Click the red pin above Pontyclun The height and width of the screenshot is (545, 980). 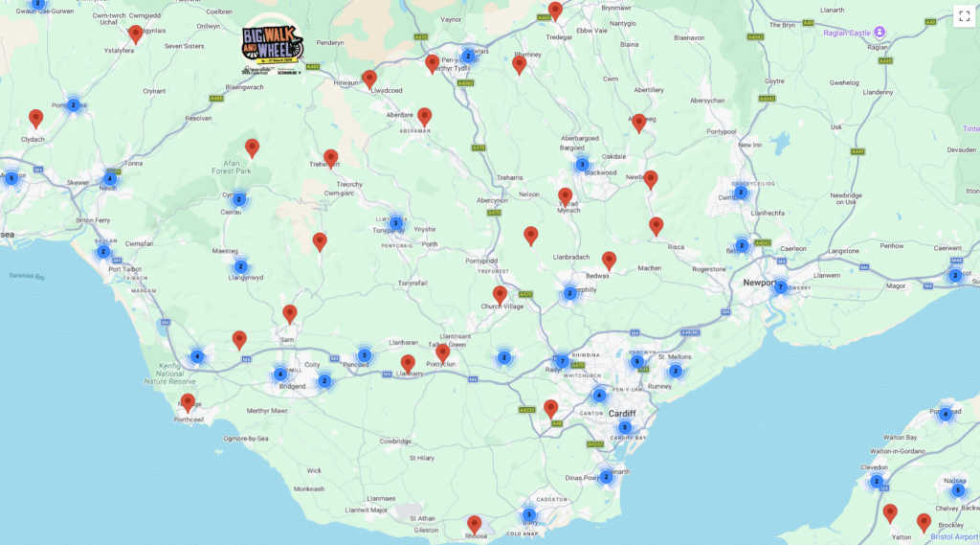443,352
